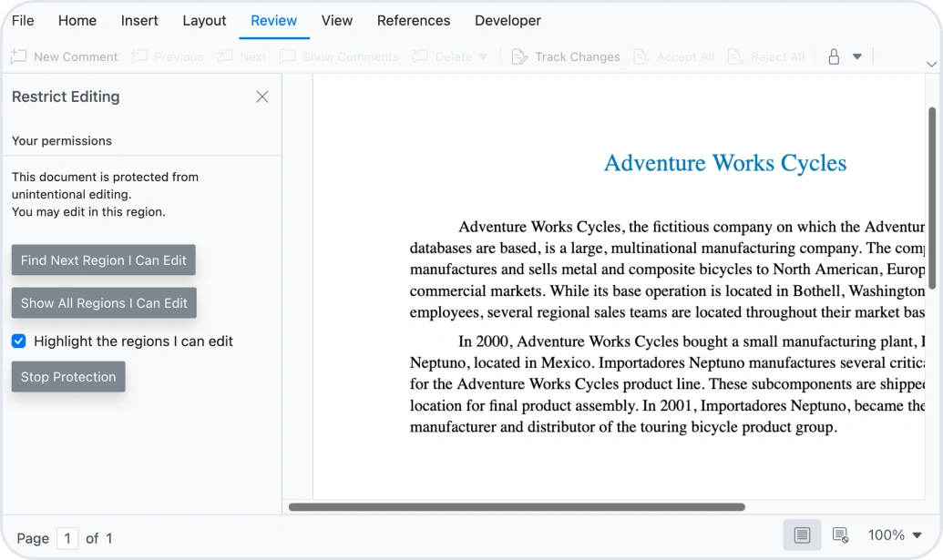The width and height of the screenshot is (943, 560).
Task: Click the 'You may edit in this region' text
Action: [88, 211]
